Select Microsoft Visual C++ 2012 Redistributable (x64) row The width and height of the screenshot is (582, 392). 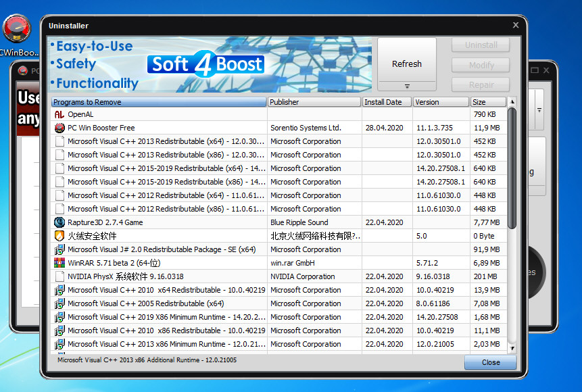(x=166, y=195)
